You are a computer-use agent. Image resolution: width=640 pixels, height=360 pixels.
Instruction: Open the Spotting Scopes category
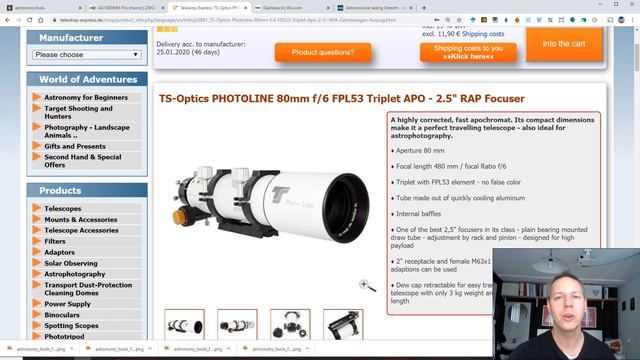click(71, 326)
